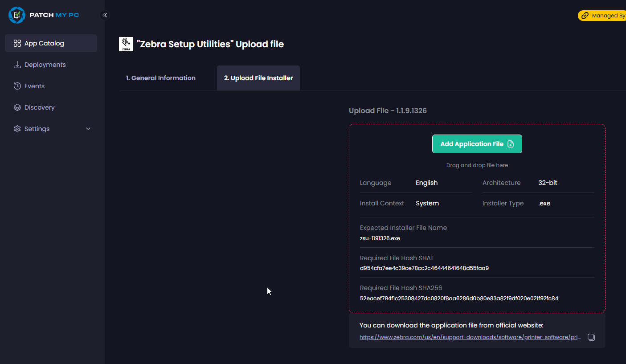
Task: Click the App Catalog grid icon
Action: (x=17, y=43)
